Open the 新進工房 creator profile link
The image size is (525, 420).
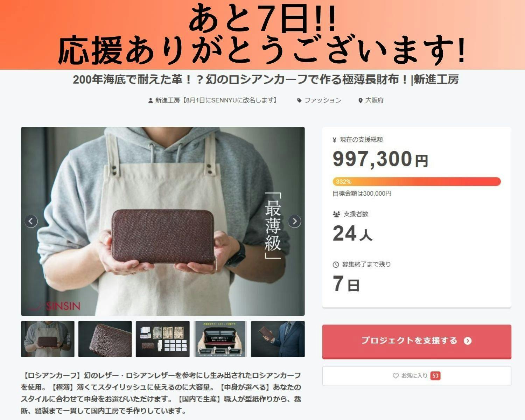pos(216,100)
